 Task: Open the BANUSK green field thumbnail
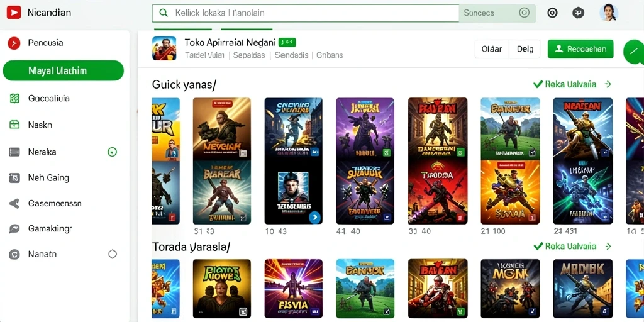coord(365,288)
